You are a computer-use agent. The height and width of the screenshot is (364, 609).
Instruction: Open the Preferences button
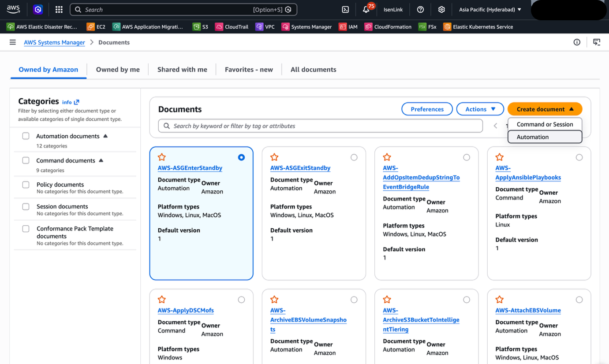point(427,109)
